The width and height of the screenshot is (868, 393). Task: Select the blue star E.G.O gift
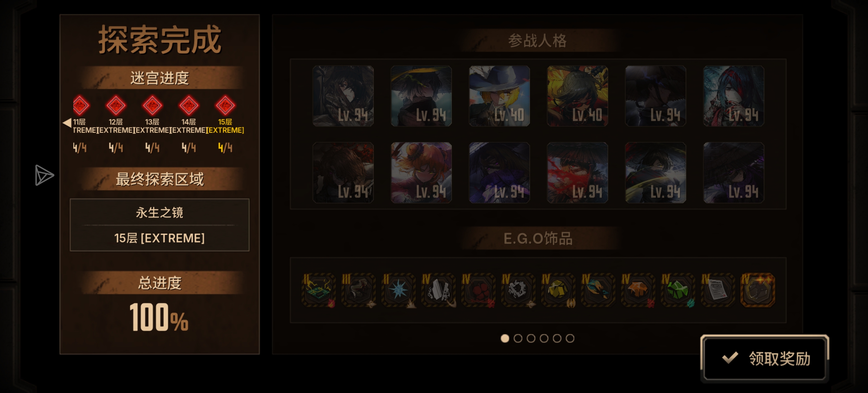(x=398, y=290)
